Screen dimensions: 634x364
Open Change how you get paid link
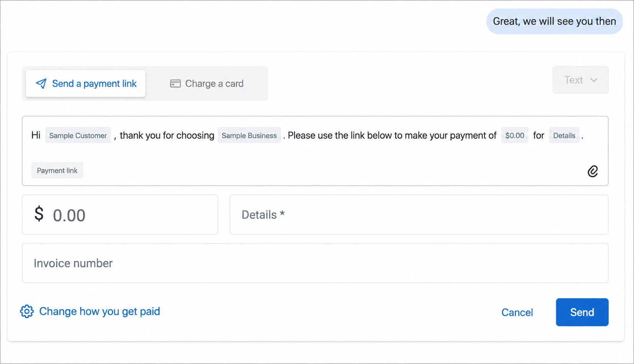tap(100, 312)
